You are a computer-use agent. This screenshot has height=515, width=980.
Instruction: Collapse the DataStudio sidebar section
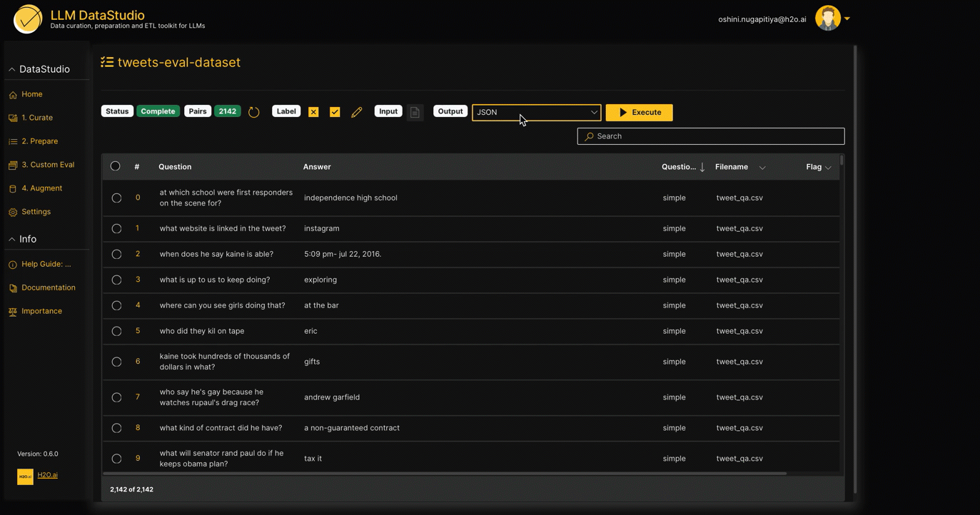click(12, 69)
